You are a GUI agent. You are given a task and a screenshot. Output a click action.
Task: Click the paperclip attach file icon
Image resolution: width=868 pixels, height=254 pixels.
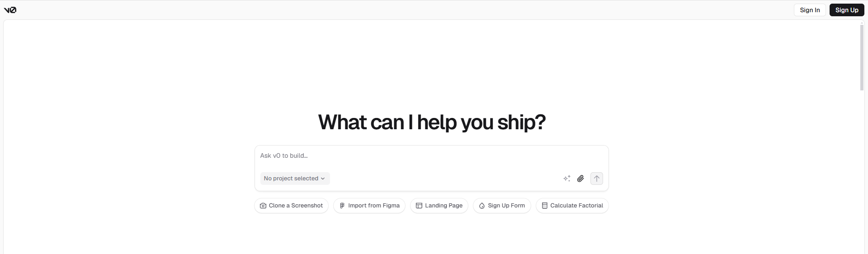[580, 179]
